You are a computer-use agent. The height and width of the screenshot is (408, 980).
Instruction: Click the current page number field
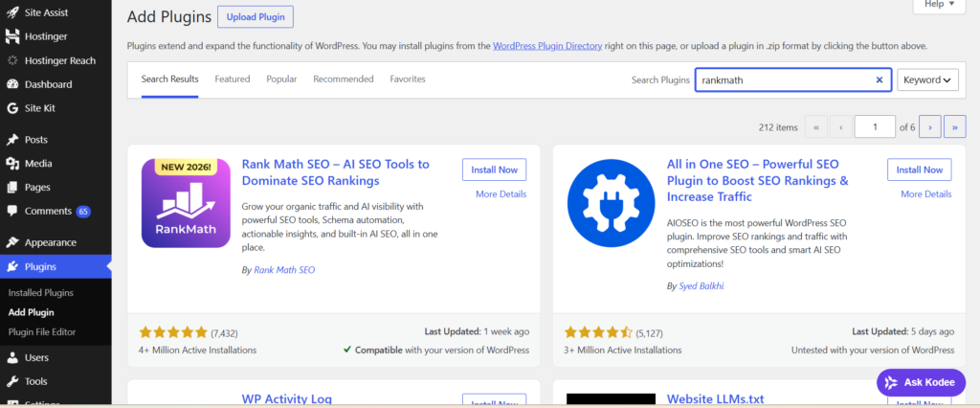click(x=875, y=127)
